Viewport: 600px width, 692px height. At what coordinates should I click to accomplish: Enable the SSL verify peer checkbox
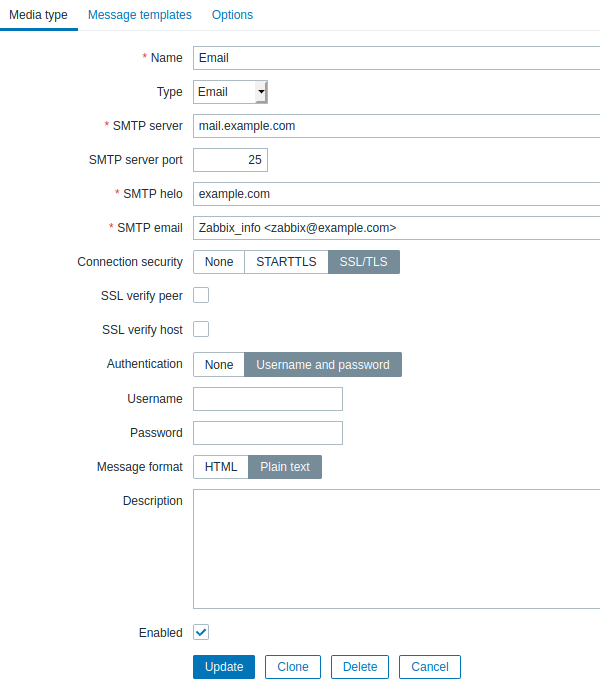(201, 295)
